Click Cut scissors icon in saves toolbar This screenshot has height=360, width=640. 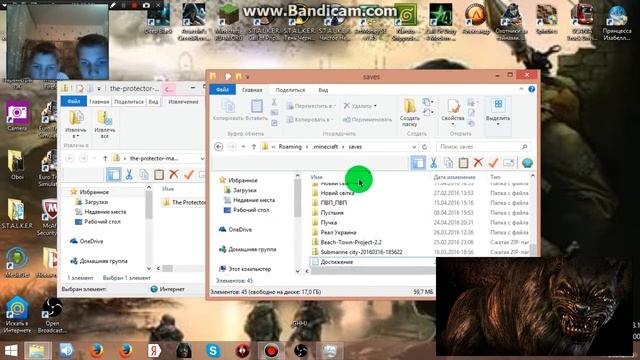pos(433,163)
